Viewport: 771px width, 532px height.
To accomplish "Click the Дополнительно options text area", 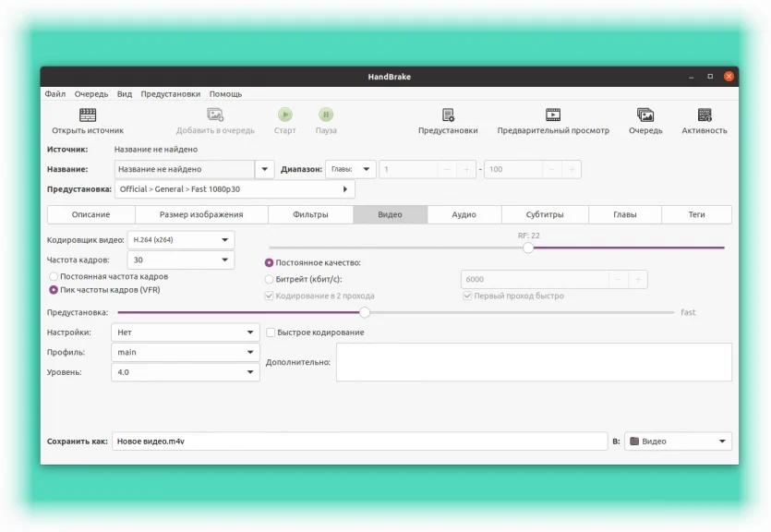I will 534,362.
